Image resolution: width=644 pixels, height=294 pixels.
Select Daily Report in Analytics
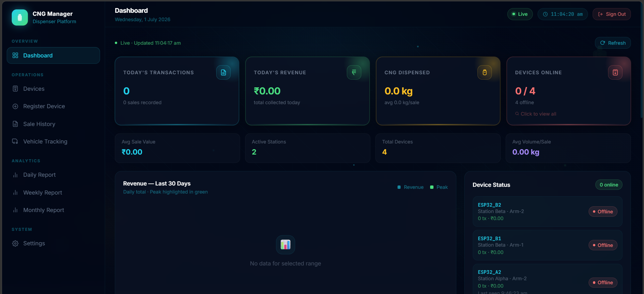pyautogui.click(x=53, y=175)
